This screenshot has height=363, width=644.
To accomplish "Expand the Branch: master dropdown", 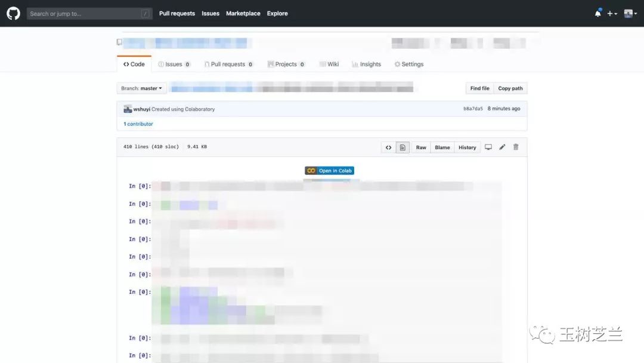I will [141, 88].
